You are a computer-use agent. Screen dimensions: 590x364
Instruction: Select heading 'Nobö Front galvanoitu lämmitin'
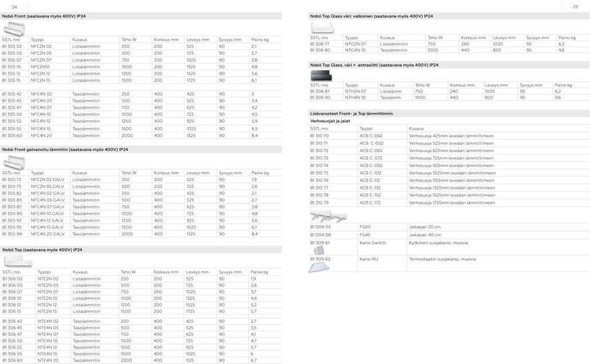(36, 150)
